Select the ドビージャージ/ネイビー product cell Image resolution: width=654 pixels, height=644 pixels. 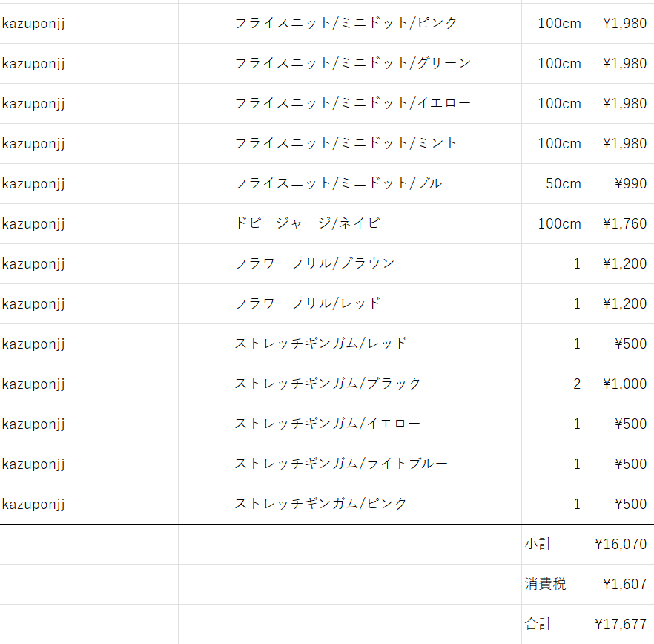pos(376,224)
